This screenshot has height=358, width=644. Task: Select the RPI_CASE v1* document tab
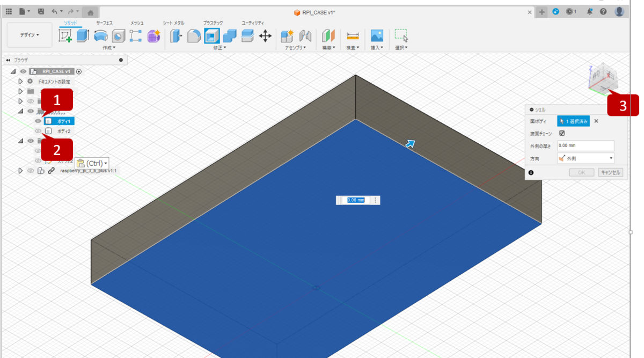(314, 12)
